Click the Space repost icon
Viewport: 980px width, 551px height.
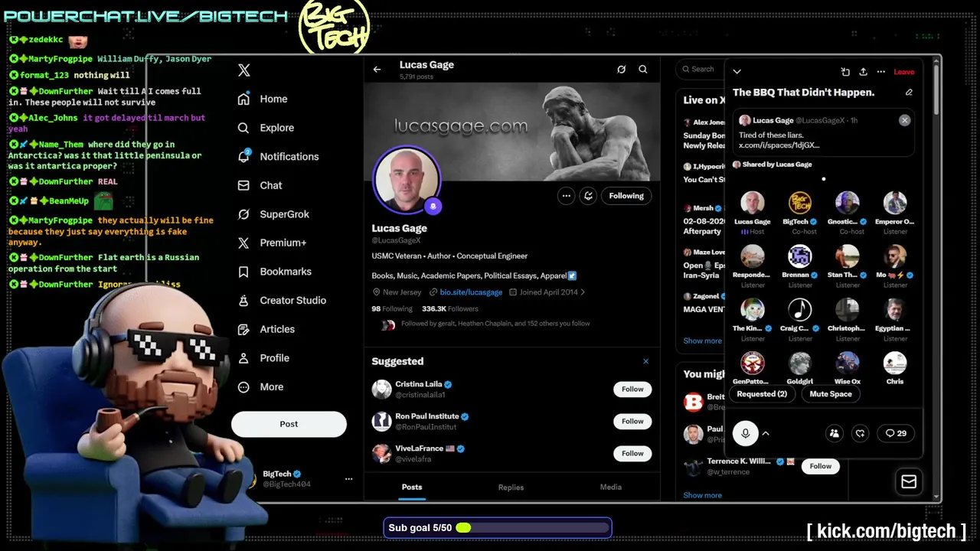click(x=860, y=434)
